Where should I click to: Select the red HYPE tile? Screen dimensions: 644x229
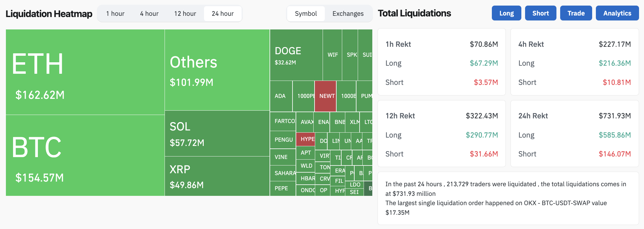pos(306,139)
